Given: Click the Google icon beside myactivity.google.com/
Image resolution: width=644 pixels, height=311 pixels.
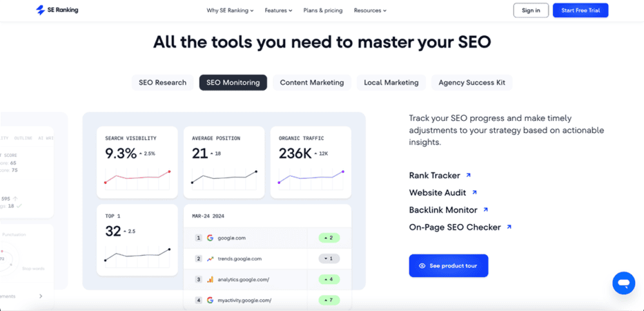Looking at the screenshot, I should (210, 301).
